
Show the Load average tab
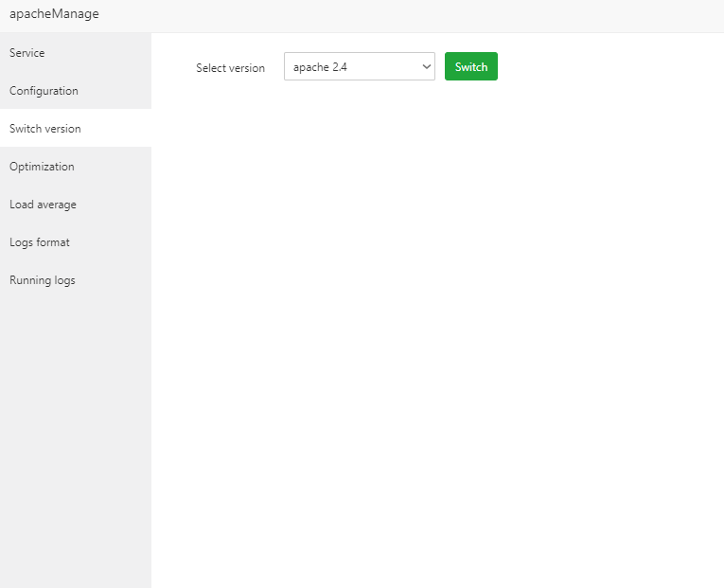point(76,205)
